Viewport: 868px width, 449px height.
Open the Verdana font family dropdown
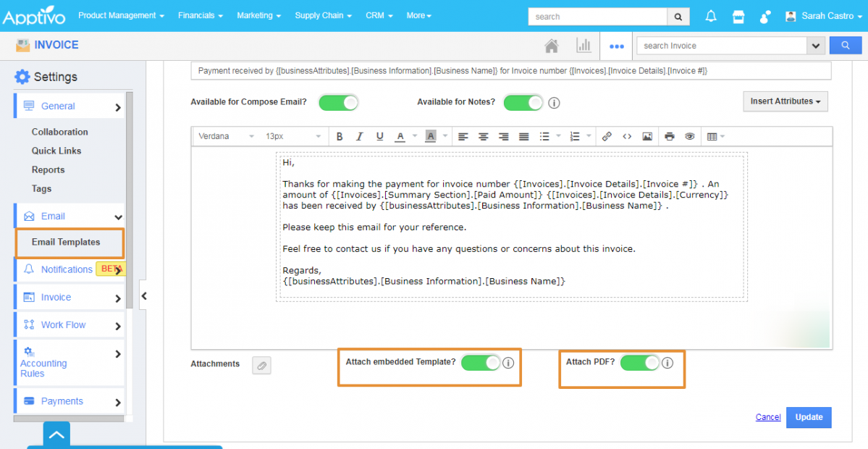[x=226, y=136]
